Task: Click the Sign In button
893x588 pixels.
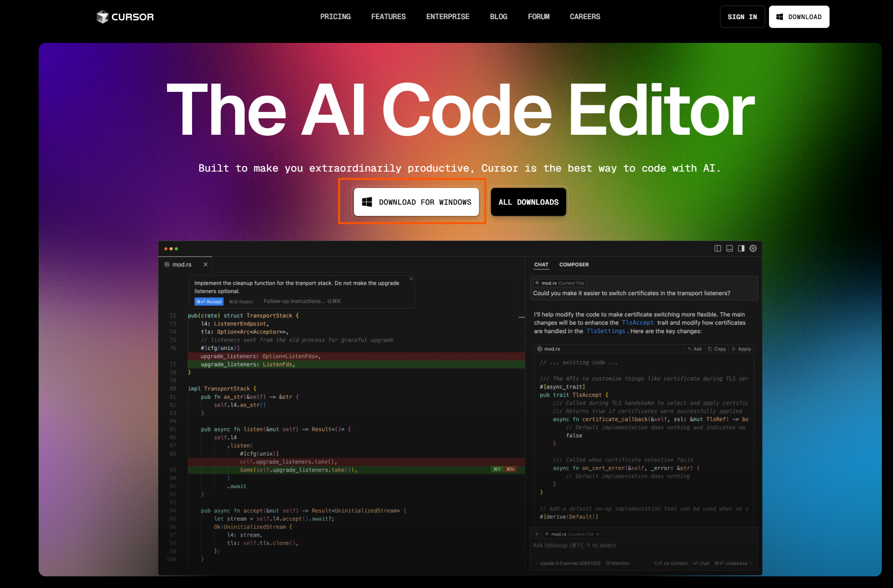Action: (x=742, y=17)
